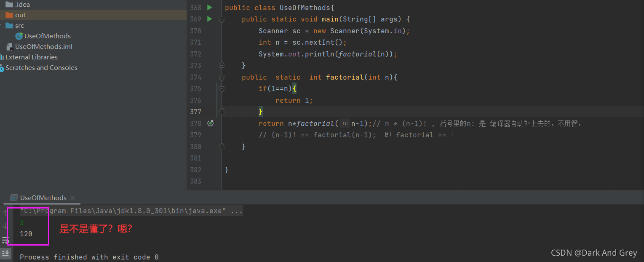
Task: Click the Scratches and Consoles icon
Action: 2,68
